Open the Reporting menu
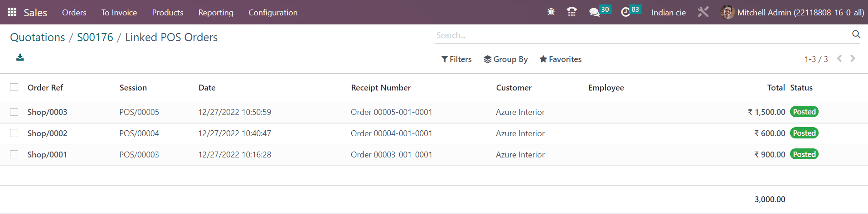The height and width of the screenshot is (214, 868). (x=216, y=12)
